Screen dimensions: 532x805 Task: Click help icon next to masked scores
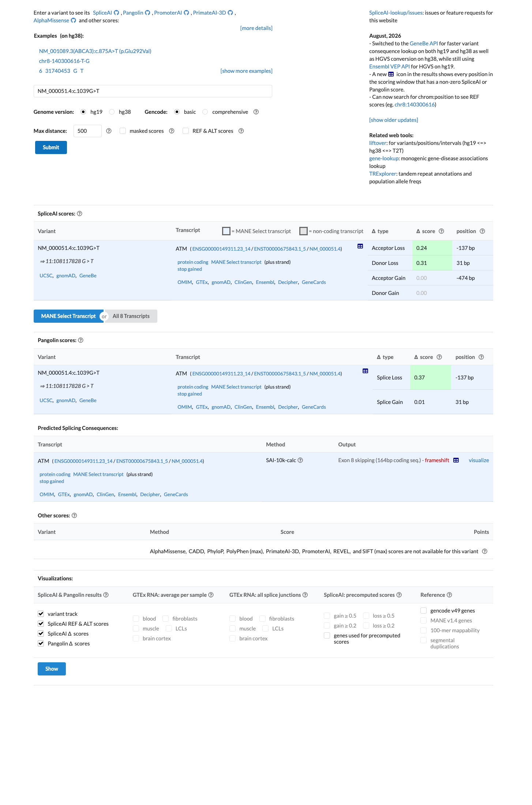coord(172,131)
